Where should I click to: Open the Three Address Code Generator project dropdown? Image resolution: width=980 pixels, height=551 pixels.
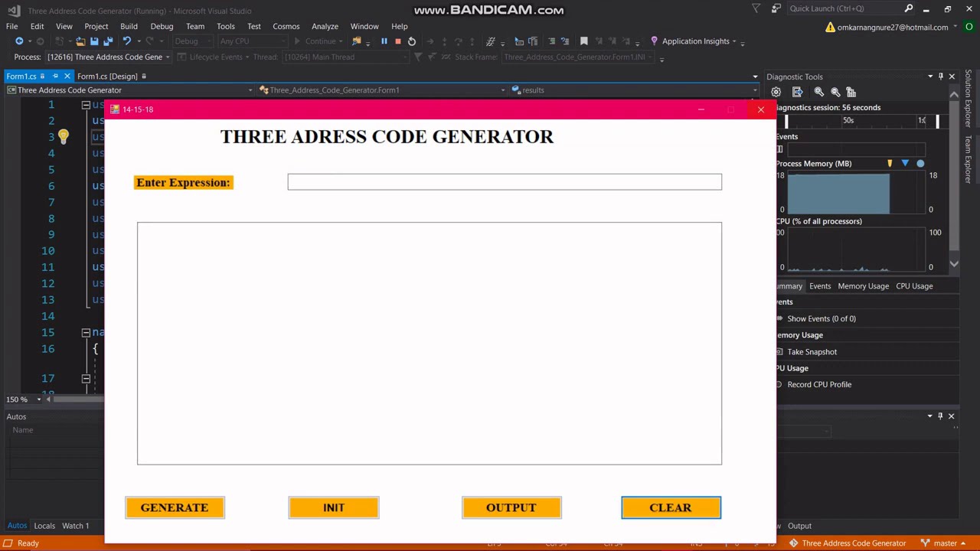click(250, 90)
